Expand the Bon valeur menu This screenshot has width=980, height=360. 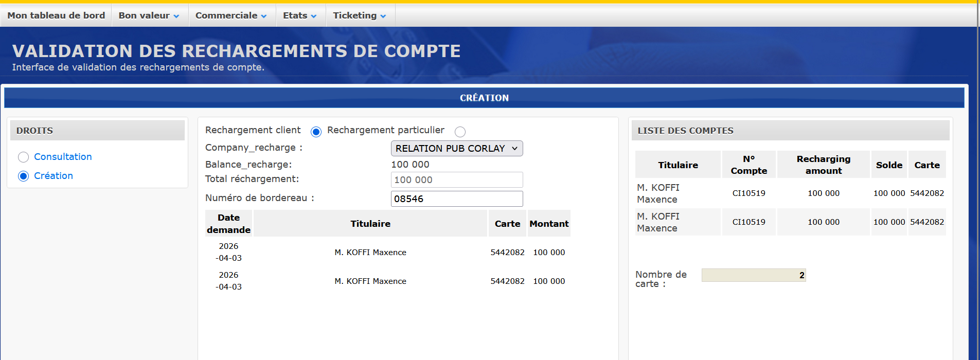[x=149, y=15]
